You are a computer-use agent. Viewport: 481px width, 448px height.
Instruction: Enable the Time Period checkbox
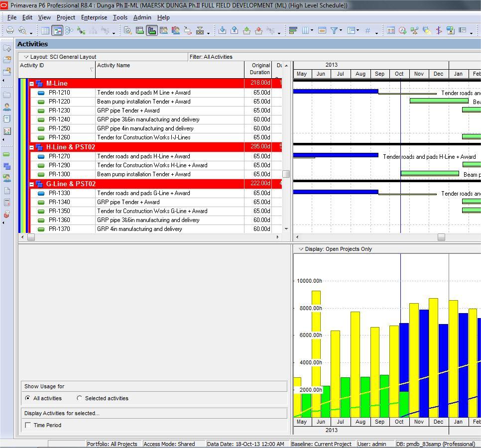click(28, 425)
